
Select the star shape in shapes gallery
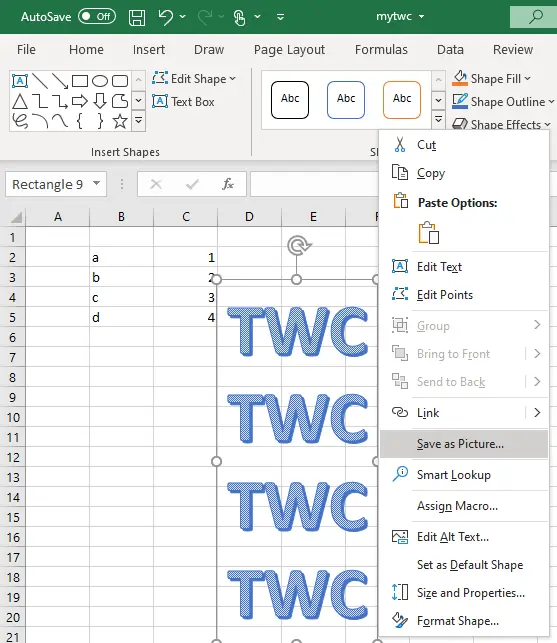(120, 121)
